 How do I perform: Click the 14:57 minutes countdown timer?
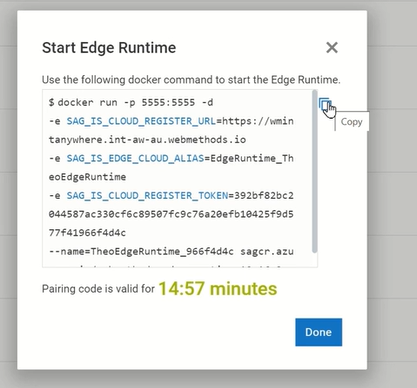218,289
